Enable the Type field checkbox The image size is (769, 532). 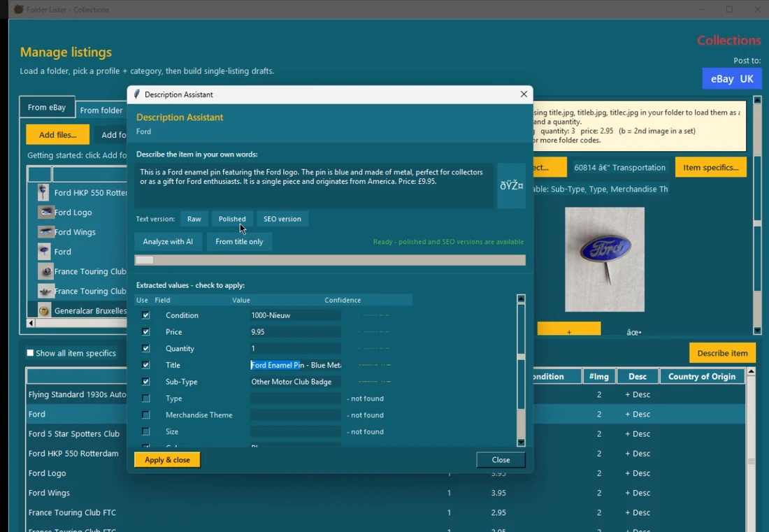point(145,398)
